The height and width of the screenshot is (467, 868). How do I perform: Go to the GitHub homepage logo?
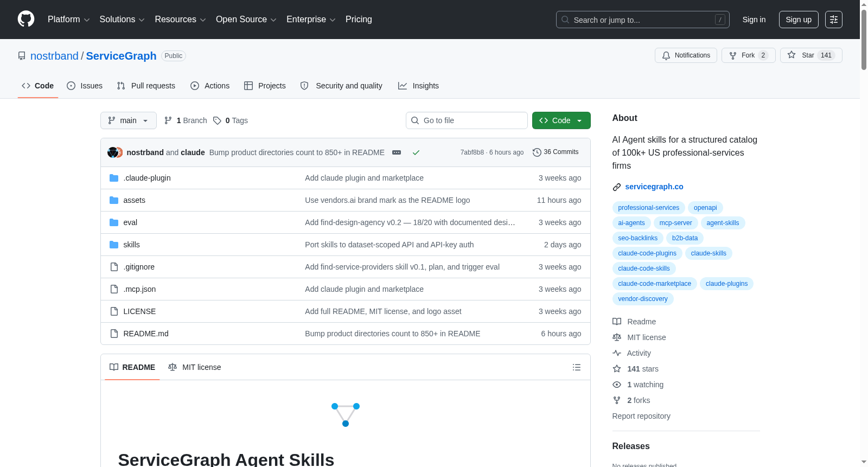click(x=26, y=19)
